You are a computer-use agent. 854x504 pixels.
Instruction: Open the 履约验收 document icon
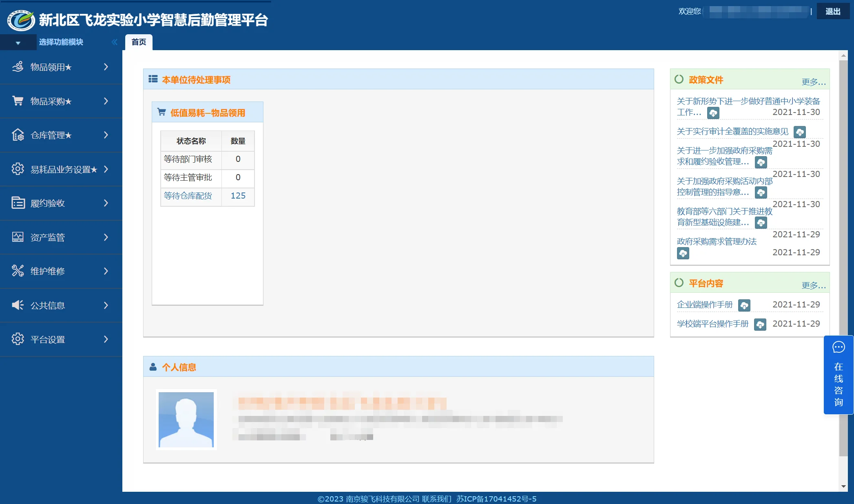[x=18, y=203]
